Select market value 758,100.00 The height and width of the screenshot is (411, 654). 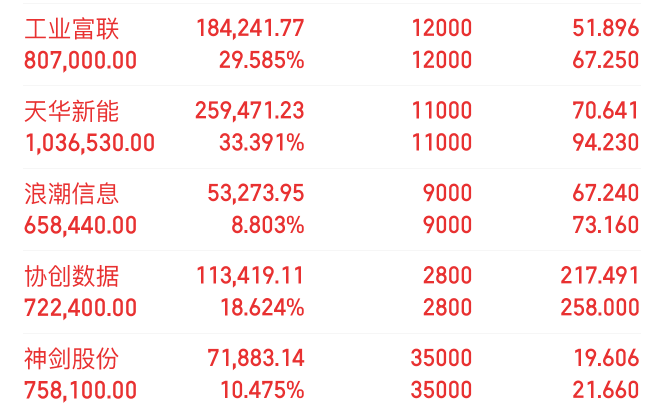point(80,391)
